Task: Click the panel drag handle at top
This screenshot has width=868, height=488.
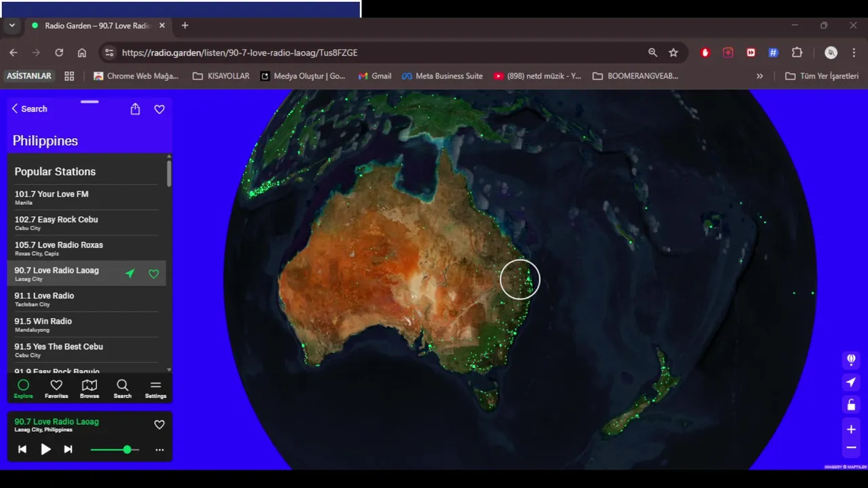Action: pos(90,102)
